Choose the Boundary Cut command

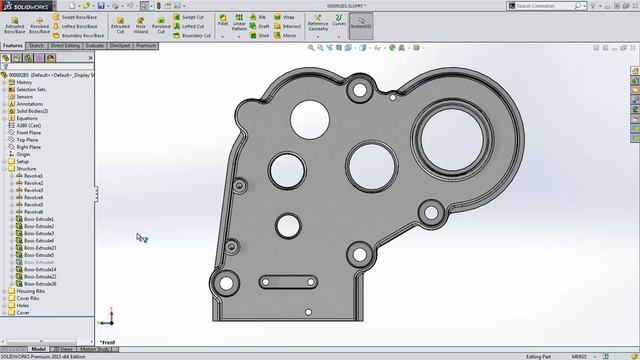pyautogui.click(x=192, y=36)
